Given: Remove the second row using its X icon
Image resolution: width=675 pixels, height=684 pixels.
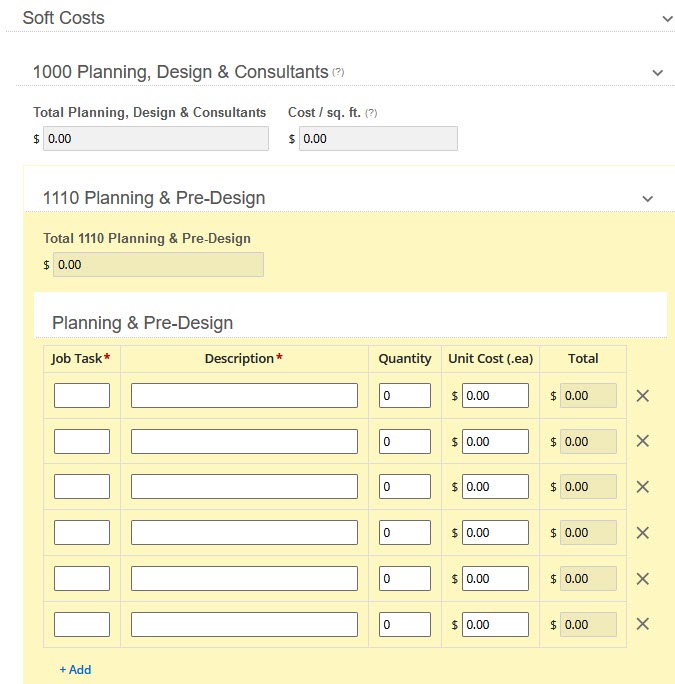Looking at the screenshot, I should coord(643,441).
